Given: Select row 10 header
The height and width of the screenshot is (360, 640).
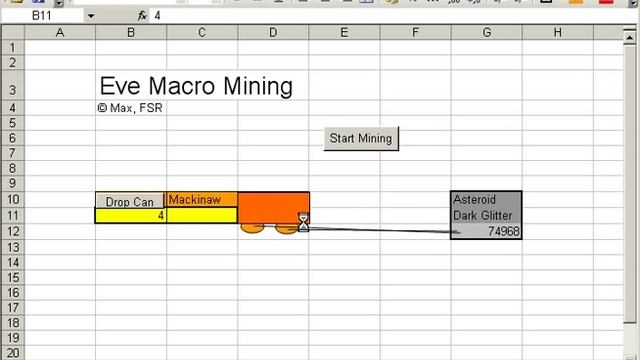Looking at the screenshot, I should [13, 200].
